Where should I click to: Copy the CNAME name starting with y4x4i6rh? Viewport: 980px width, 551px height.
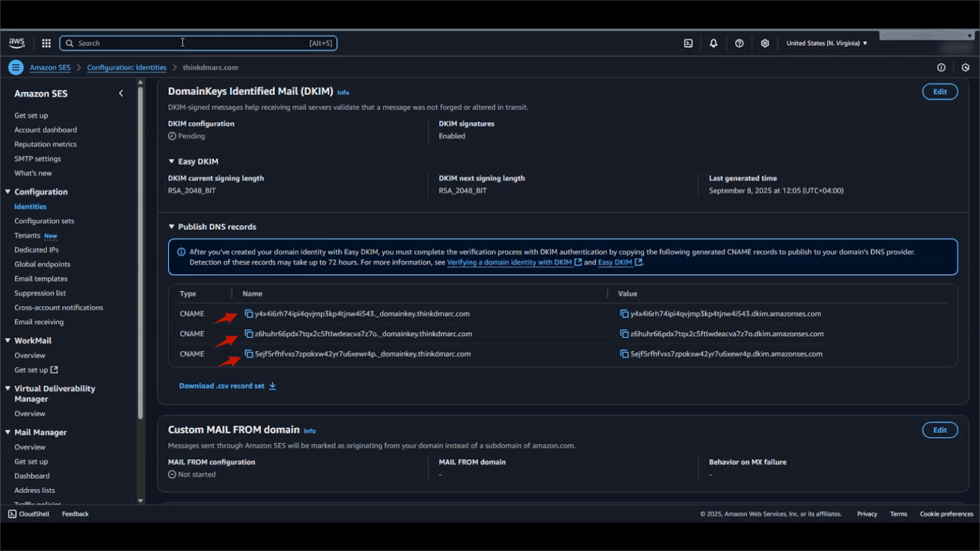[x=248, y=314]
